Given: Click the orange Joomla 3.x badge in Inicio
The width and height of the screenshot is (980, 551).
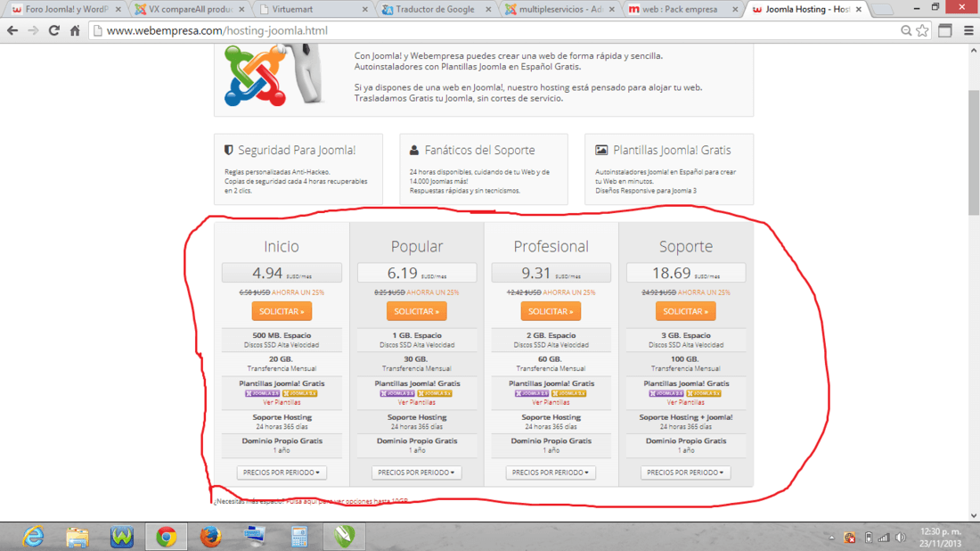Looking at the screenshot, I should click(300, 393).
